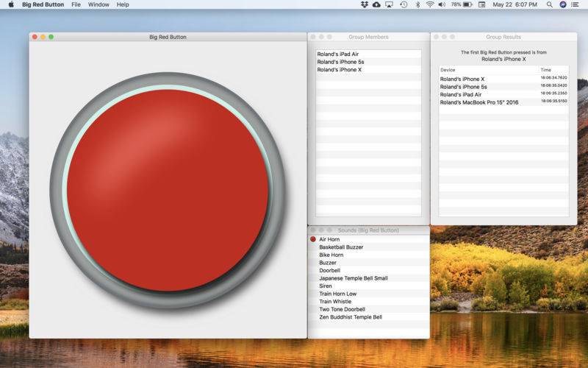
Task: Choose the Bike Horn sound
Action: pyautogui.click(x=369, y=255)
